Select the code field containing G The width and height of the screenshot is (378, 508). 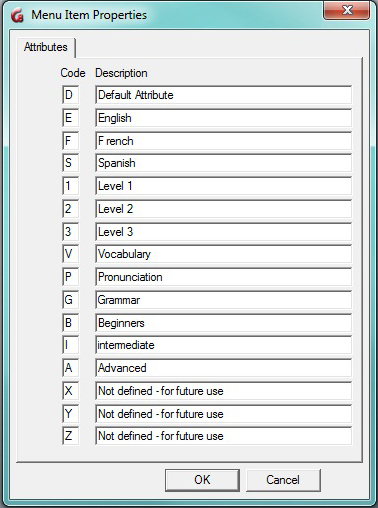point(71,300)
